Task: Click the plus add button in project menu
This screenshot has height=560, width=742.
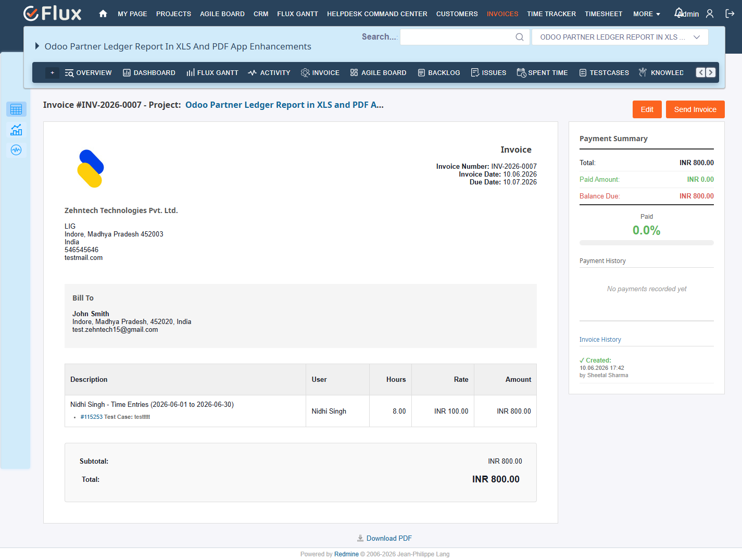Action: coord(52,73)
